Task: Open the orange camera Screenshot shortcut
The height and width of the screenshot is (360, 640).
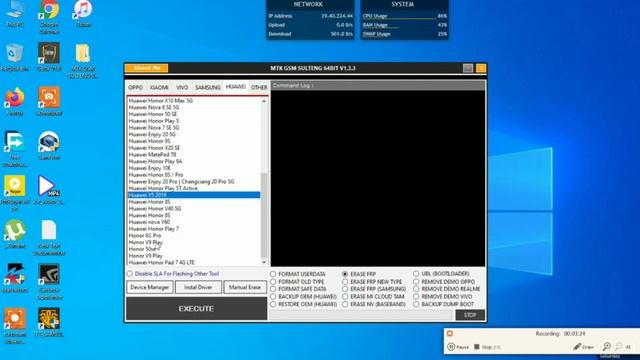Action: [x=49, y=101]
